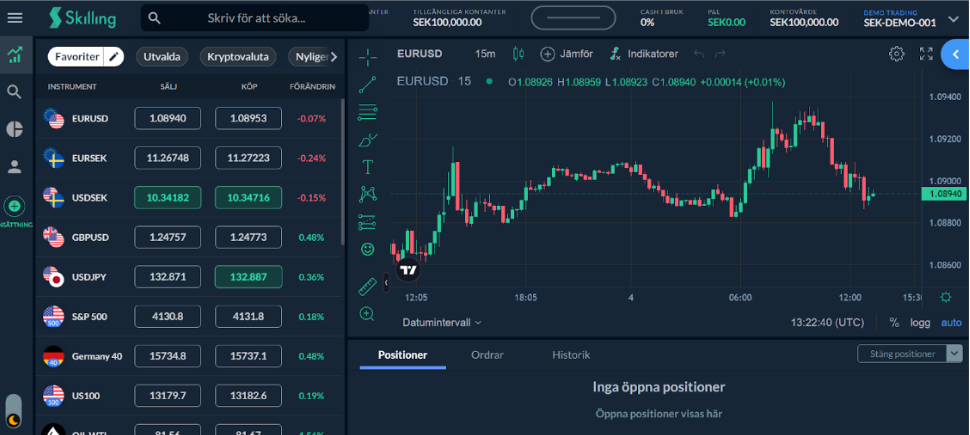The height and width of the screenshot is (435, 970).
Task: Change the 15m timeframe interval
Action: 485,54
